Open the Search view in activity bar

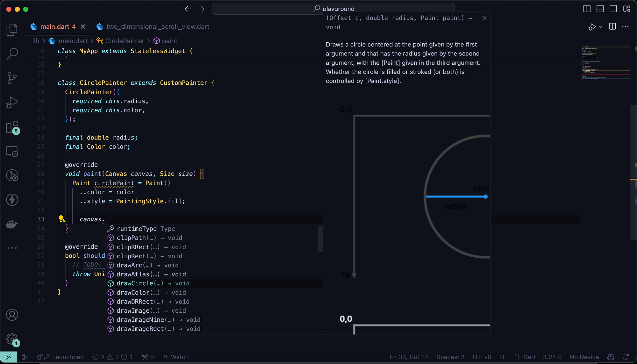click(x=12, y=54)
